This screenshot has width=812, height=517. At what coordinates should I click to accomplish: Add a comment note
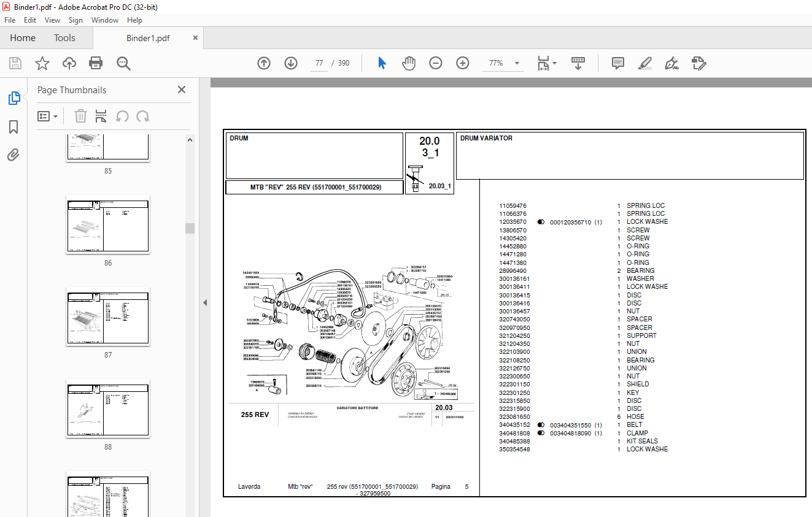coord(617,63)
